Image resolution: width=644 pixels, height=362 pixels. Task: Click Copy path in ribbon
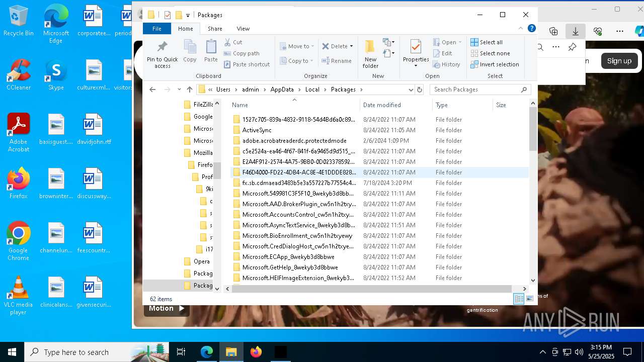click(242, 53)
